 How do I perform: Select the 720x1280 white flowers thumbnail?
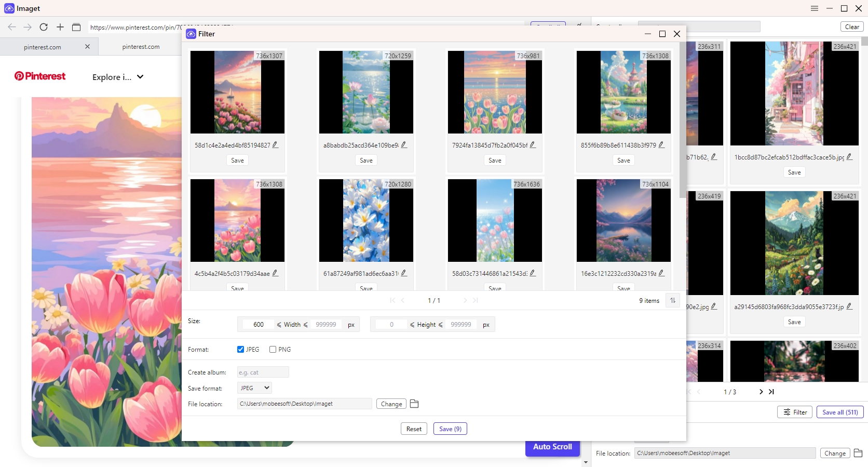coord(366,220)
